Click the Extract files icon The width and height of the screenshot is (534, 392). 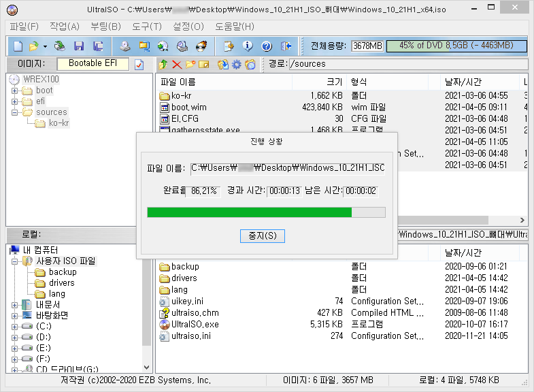(x=222, y=64)
